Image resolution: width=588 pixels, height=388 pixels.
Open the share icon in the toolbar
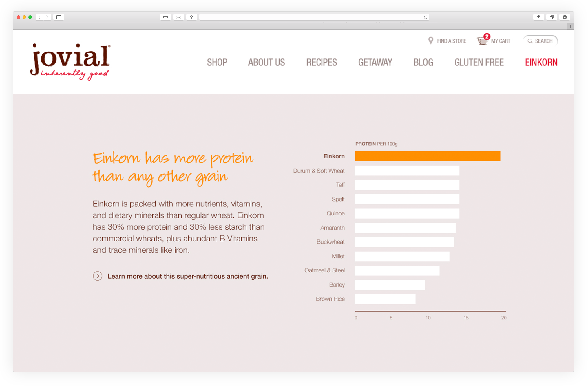pos(538,17)
